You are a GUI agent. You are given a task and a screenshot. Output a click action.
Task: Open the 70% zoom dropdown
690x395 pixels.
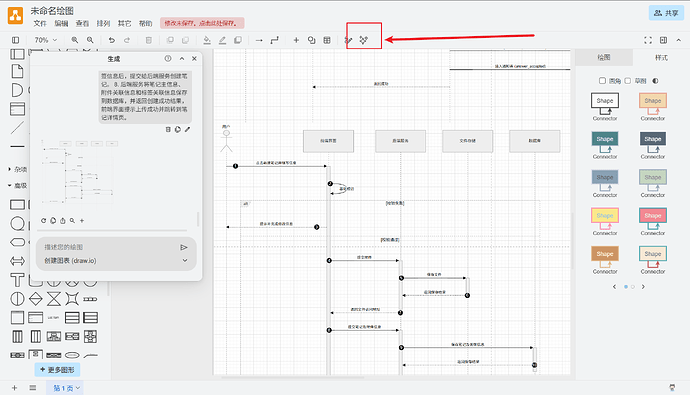[45, 40]
